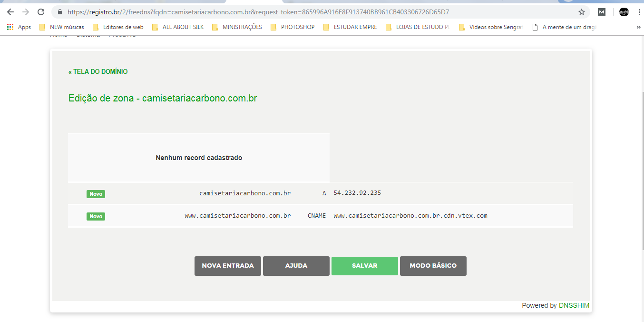644x322 pixels.
Task: Open the PHOTOSHOP bookmark folder
Action: 293,27
